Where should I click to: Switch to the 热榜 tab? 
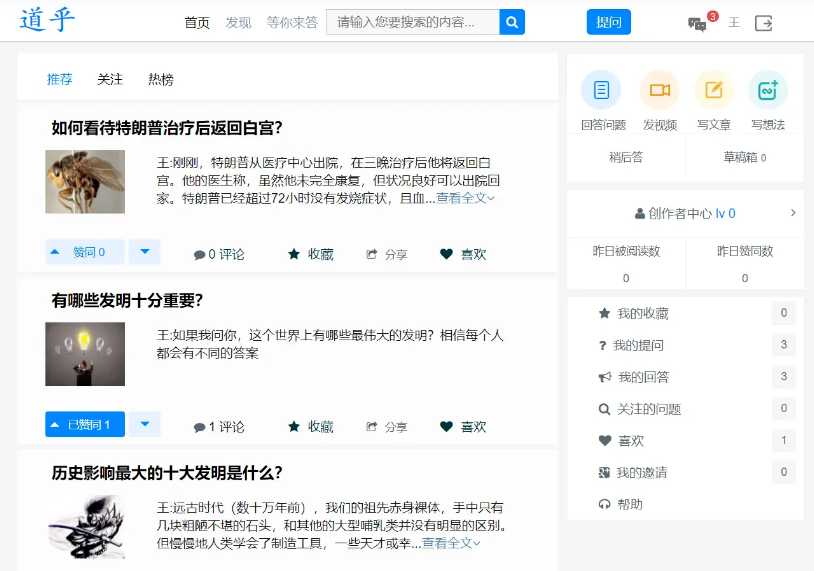160,79
